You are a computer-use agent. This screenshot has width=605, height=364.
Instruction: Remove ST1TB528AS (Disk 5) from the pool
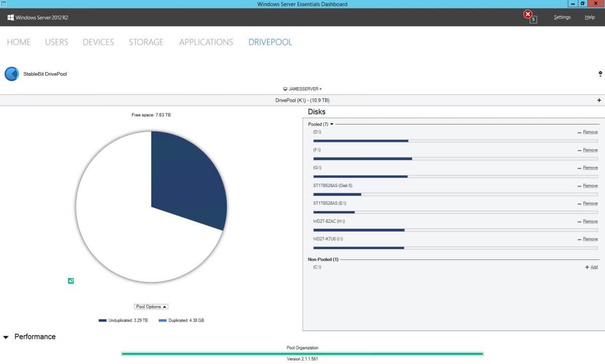590,186
